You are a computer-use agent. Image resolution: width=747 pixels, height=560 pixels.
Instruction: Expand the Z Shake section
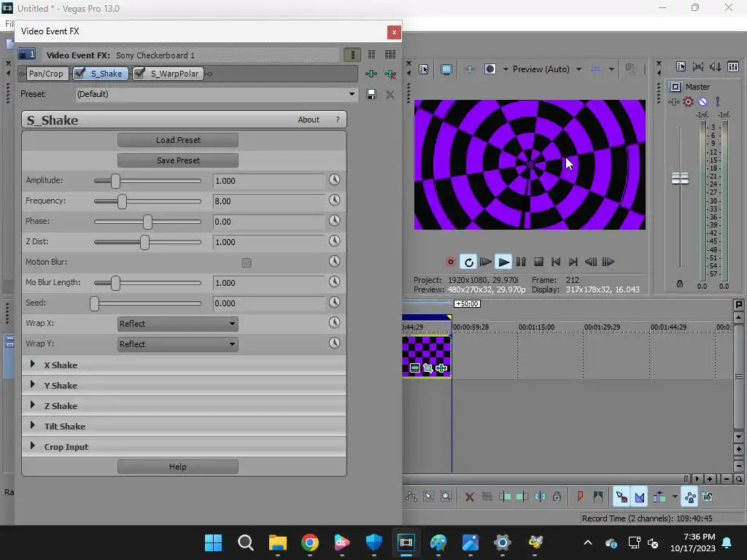32,405
